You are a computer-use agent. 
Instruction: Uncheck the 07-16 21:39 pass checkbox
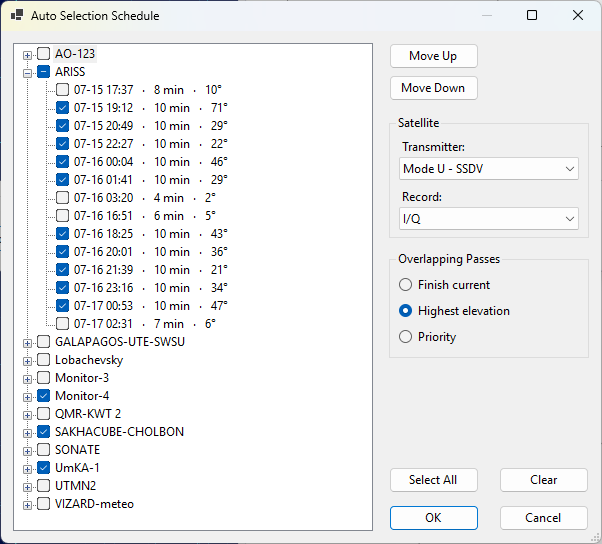(63, 270)
